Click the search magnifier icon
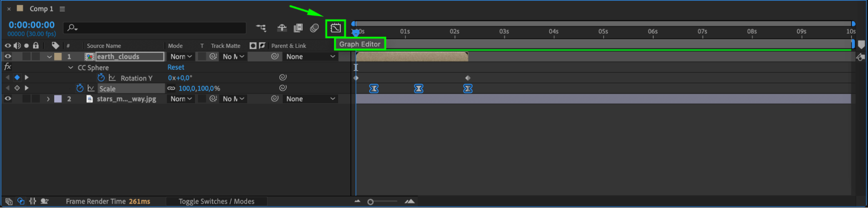Viewport: 868px width, 208px height. tap(72, 28)
